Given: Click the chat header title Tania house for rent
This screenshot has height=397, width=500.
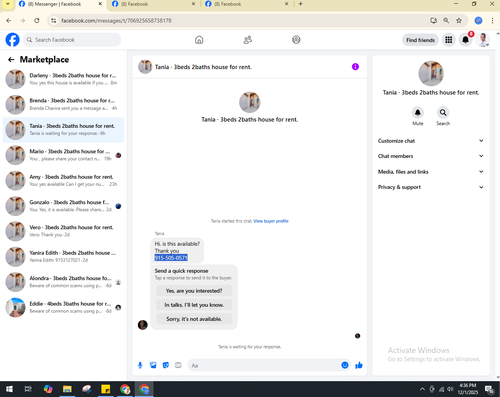Looking at the screenshot, I should (203, 67).
